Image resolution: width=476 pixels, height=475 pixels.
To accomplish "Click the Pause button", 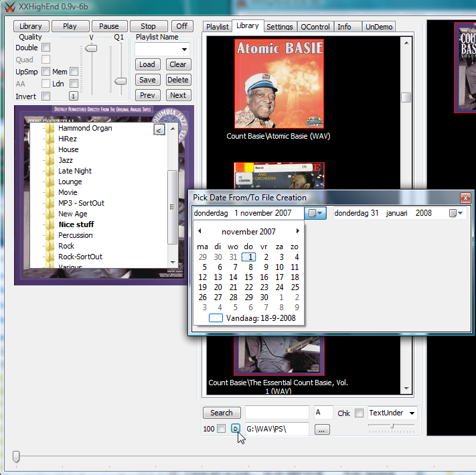I will click(x=109, y=26).
